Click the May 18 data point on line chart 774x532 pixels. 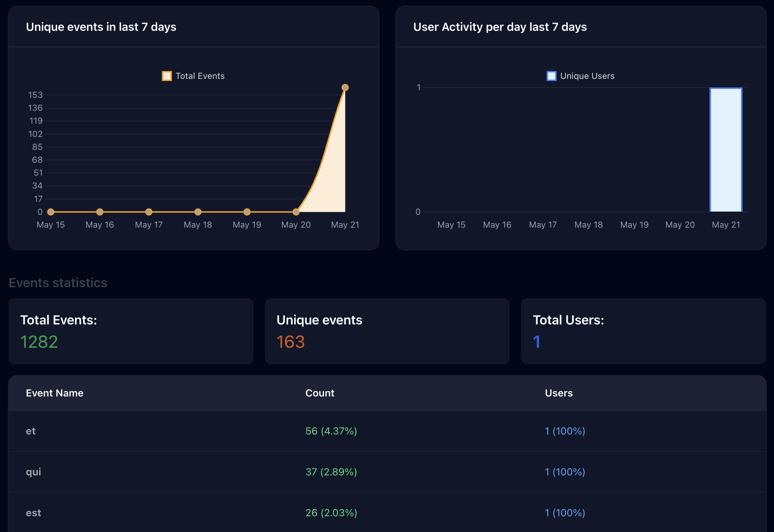click(198, 212)
